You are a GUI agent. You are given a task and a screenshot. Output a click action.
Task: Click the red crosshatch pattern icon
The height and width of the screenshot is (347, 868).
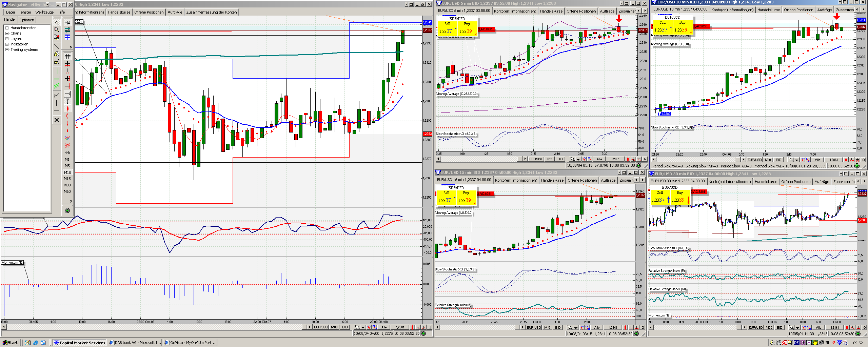click(67, 145)
